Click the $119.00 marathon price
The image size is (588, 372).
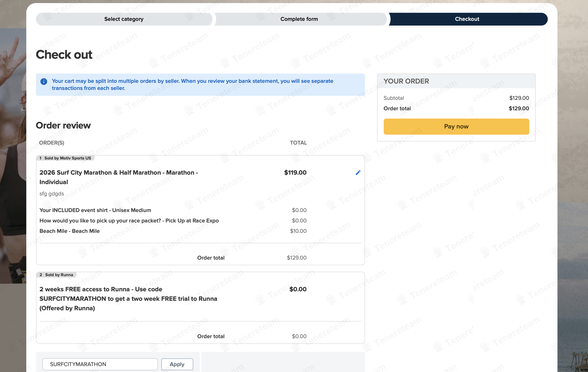point(295,173)
